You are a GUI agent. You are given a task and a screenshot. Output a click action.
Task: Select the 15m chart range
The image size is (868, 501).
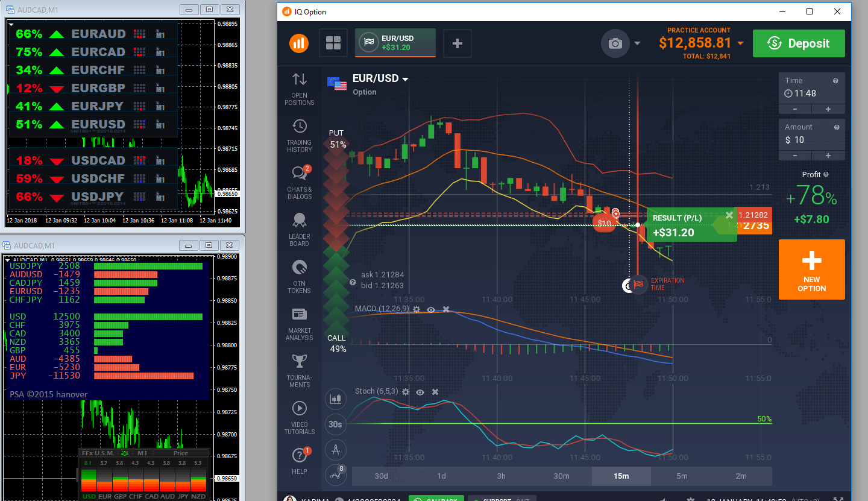click(621, 476)
